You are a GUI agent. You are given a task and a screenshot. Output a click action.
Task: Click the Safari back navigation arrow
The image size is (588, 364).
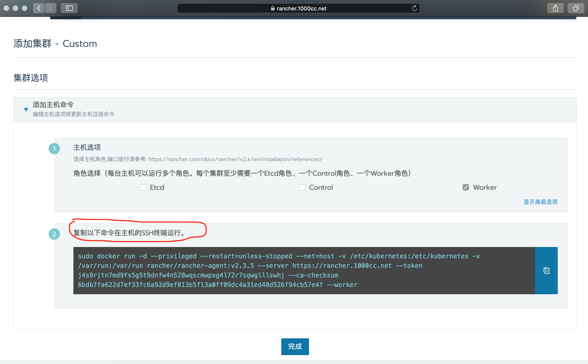click(39, 8)
